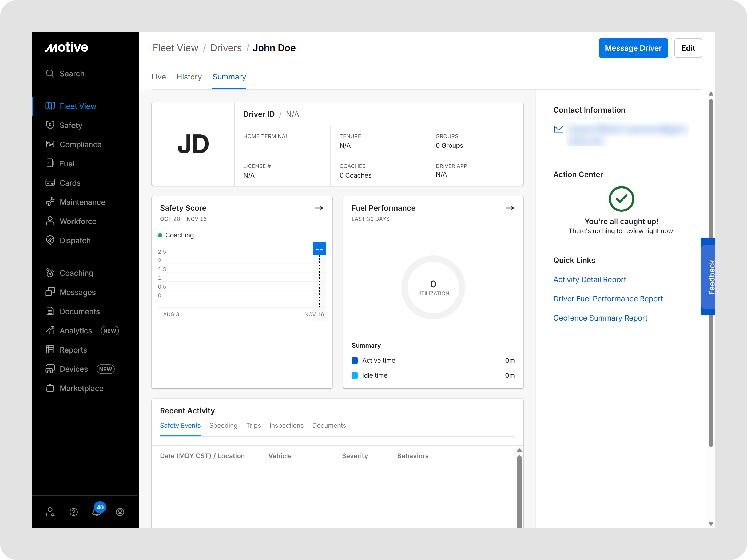Click the Dispatch icon in sidebar

(50, 240)
